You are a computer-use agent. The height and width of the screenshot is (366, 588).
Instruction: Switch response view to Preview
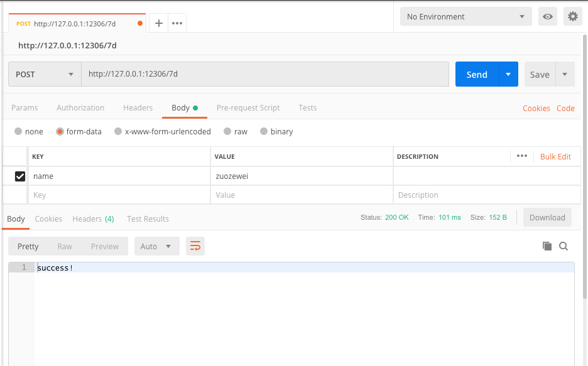[x=105, y=246]
